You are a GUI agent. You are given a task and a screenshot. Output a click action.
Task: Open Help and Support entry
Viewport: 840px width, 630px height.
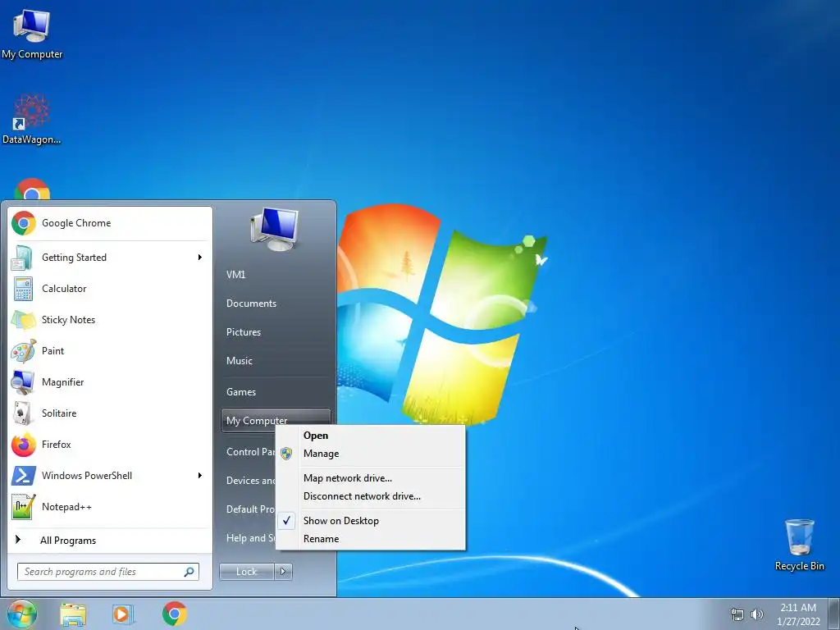(250, 538)
